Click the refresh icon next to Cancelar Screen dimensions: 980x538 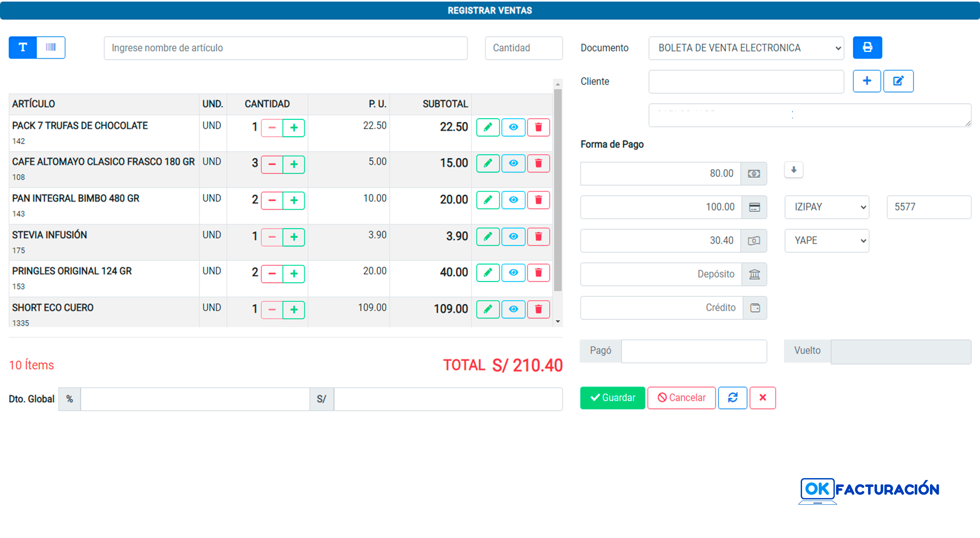pos(732,397)
